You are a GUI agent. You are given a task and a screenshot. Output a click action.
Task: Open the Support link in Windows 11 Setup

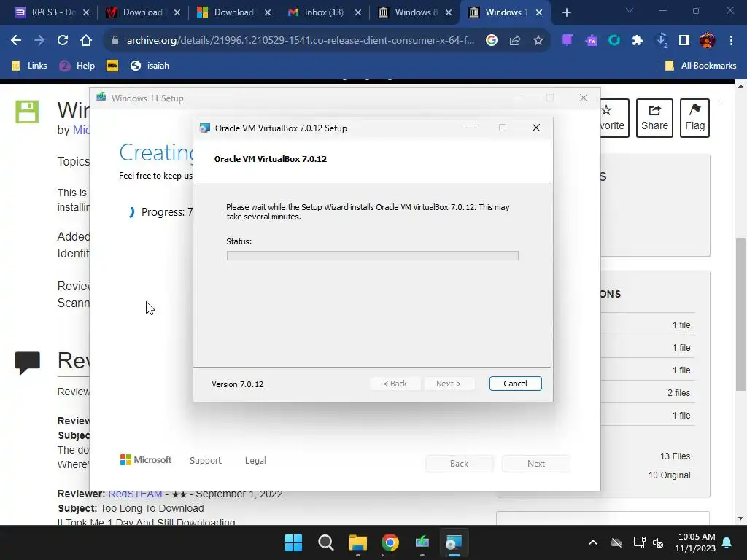[x=205, y=461]
